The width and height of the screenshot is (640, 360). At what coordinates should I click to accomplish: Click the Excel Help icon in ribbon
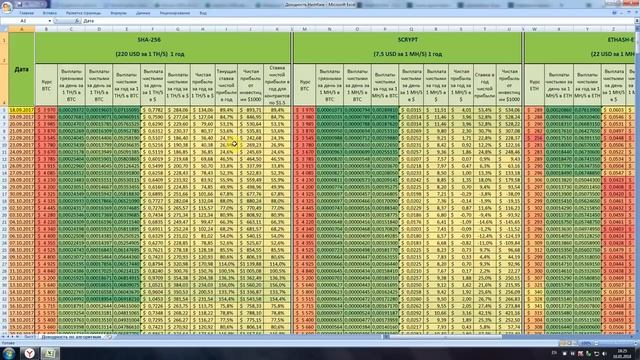614,13
